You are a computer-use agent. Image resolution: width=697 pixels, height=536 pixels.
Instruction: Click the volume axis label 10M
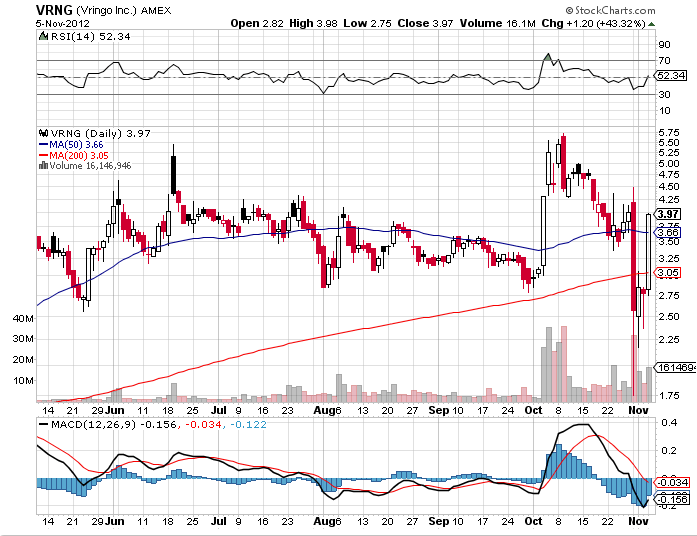[x=23, y=380]
